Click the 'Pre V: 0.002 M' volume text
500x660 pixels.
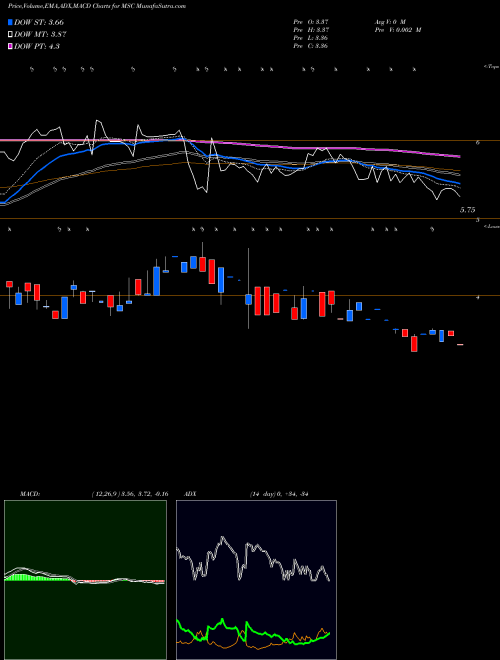tap(397, 30)
